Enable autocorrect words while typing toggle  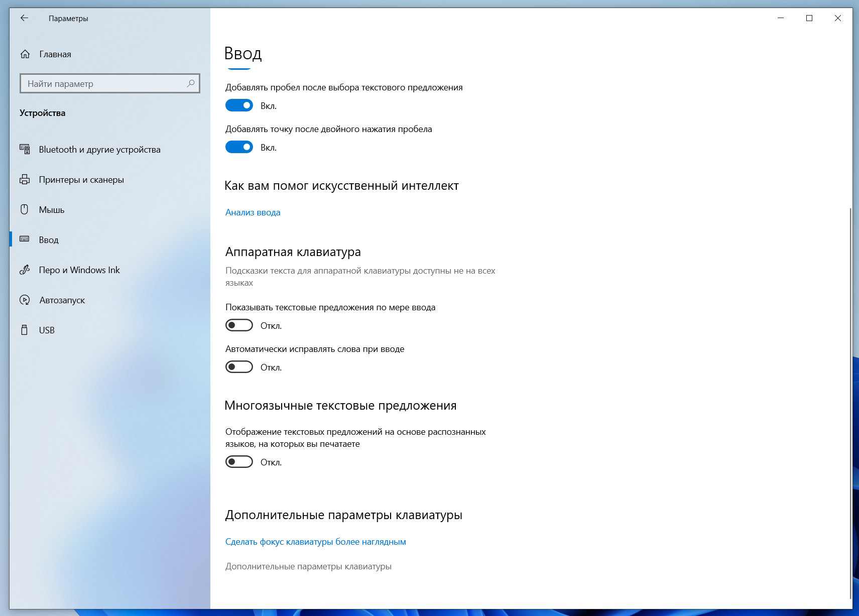tap(239, 367)
